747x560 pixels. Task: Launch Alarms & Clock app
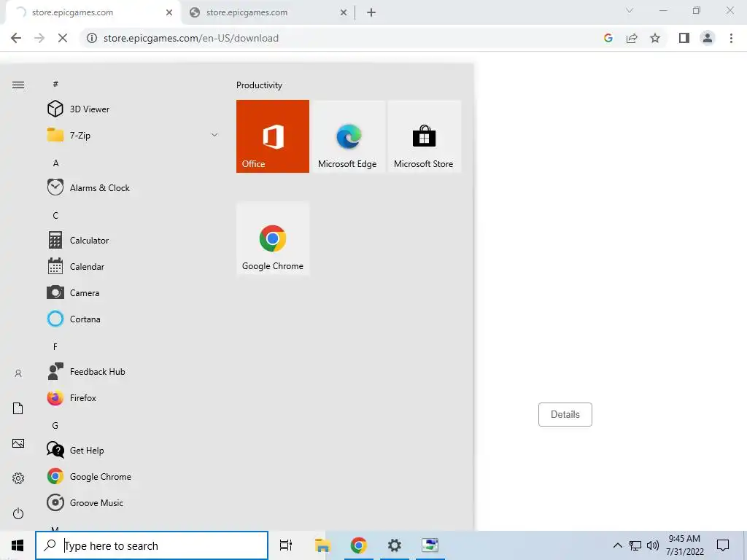[133, 187]
